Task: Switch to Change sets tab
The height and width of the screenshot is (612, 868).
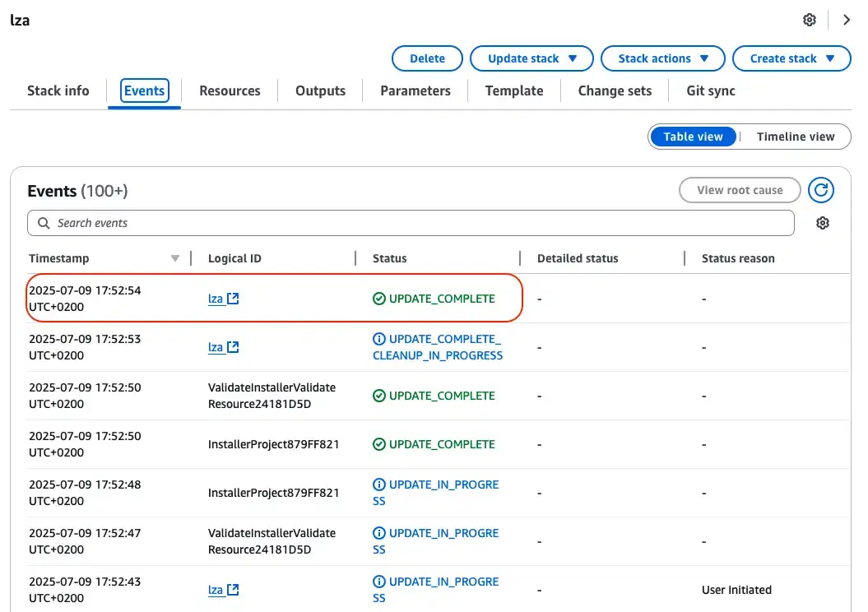Action: (x=615, y=90)
